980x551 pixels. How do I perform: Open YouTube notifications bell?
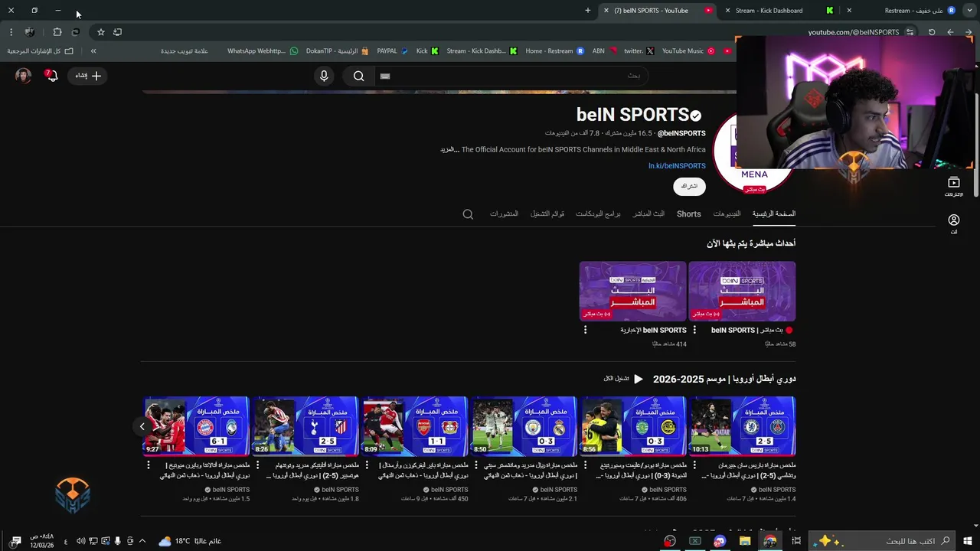(x=52, y=76)
